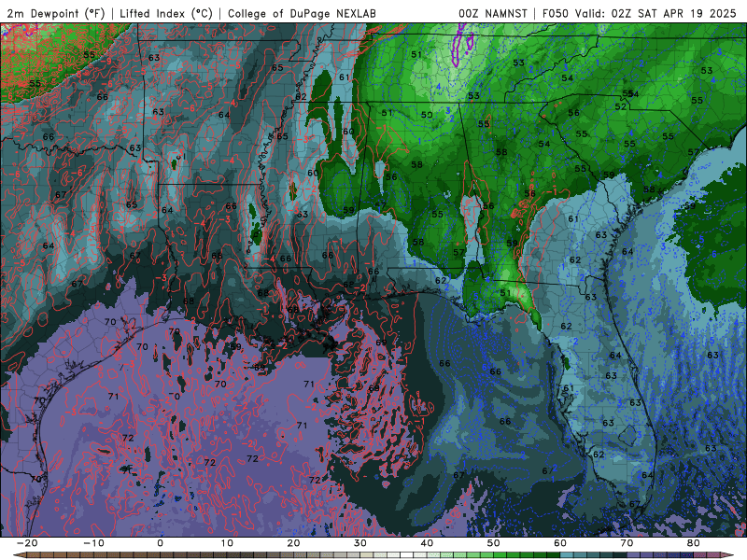Click the "-20" color scale label
Screen dimensions: 747x560
(x=27, y=543)
